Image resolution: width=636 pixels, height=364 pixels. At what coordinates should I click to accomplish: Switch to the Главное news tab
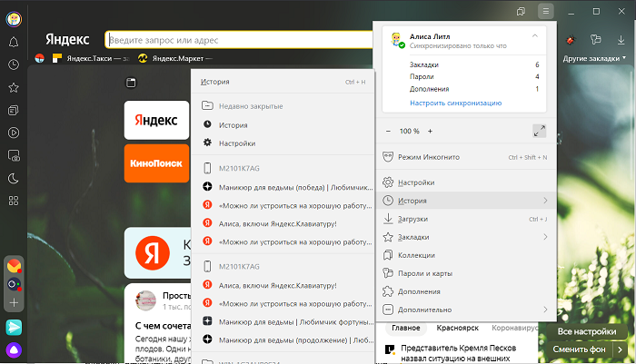tap(405, 328)
